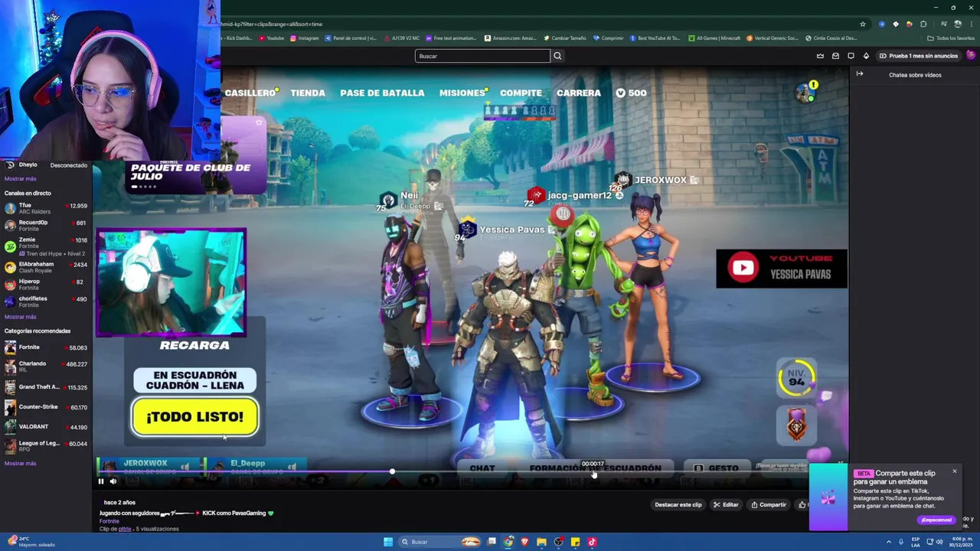The width and height of the screenshot is (980, 551).
Task: Open chorifletes live channel
Action: pyautogui.click(x=45, y=302)
